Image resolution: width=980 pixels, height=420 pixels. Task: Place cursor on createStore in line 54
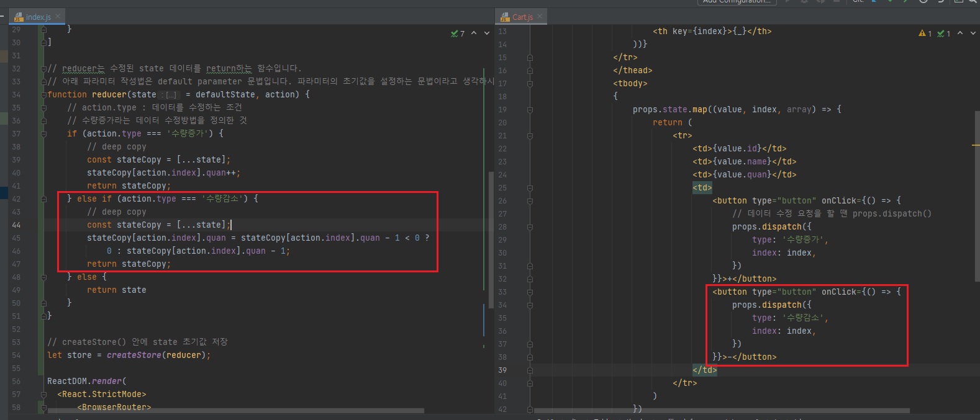point(134,355)
